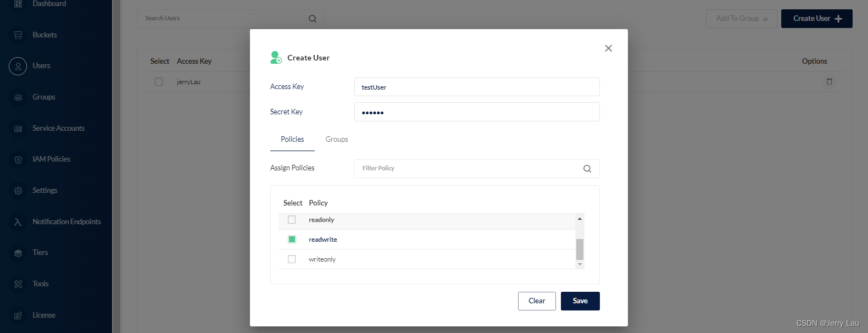The width and height of the screenshot is (868, 333).
Task: Go to IAM Policies menu item
Action: coord(51,159)
